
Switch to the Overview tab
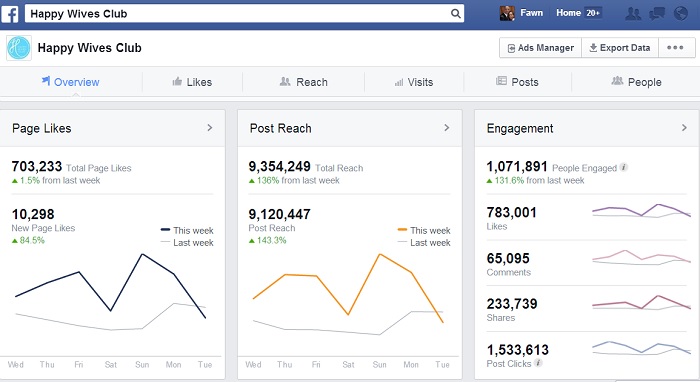(71, 82)
